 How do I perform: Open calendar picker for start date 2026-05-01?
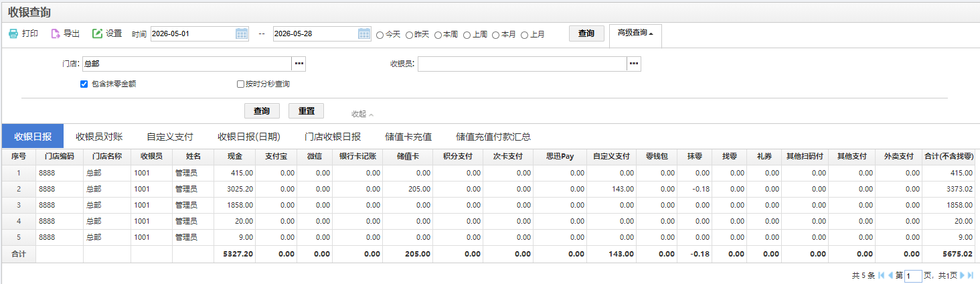[x=242, y=34]
